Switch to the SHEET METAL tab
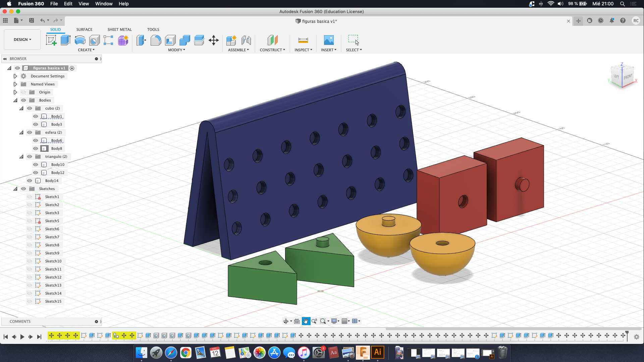This screenshot has height=362, width=644. click(119, 29)
